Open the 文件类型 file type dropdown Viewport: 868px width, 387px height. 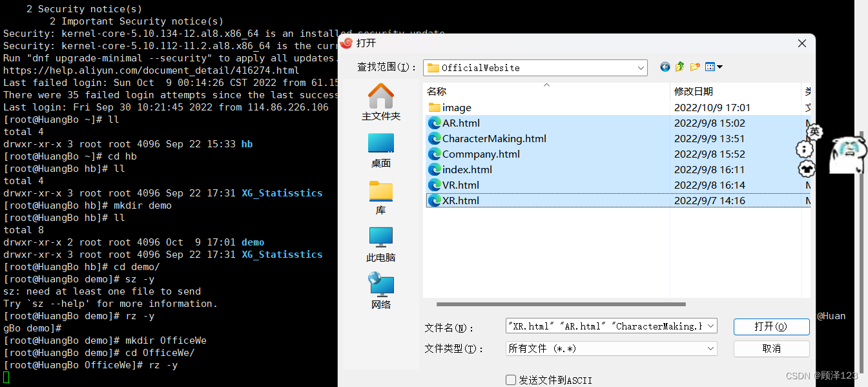point(709,348)
